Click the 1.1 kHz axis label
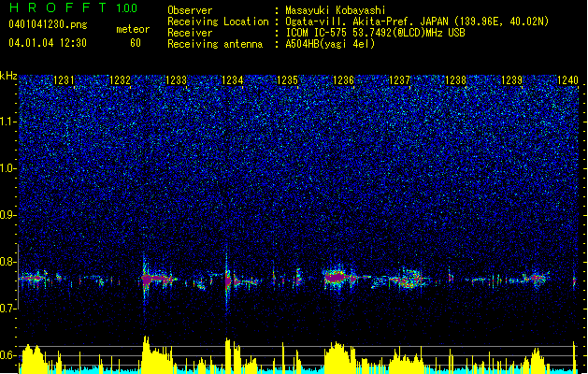 (7, 122)
